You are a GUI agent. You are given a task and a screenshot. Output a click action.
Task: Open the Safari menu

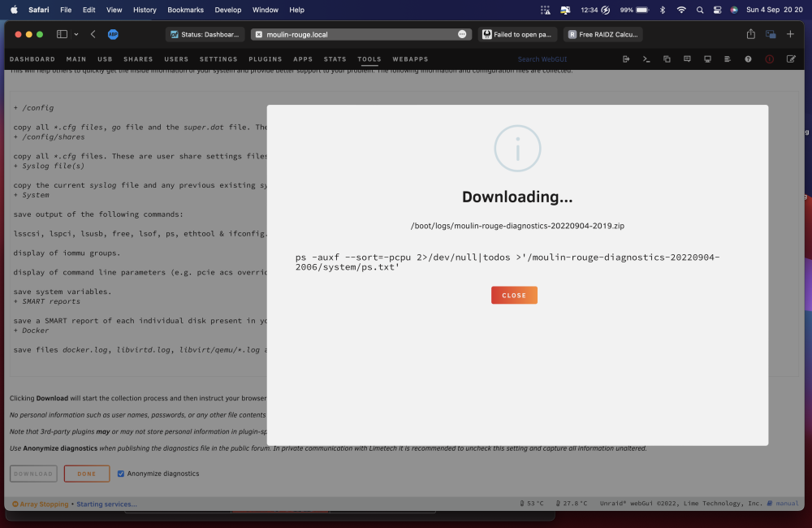point(39,10)
